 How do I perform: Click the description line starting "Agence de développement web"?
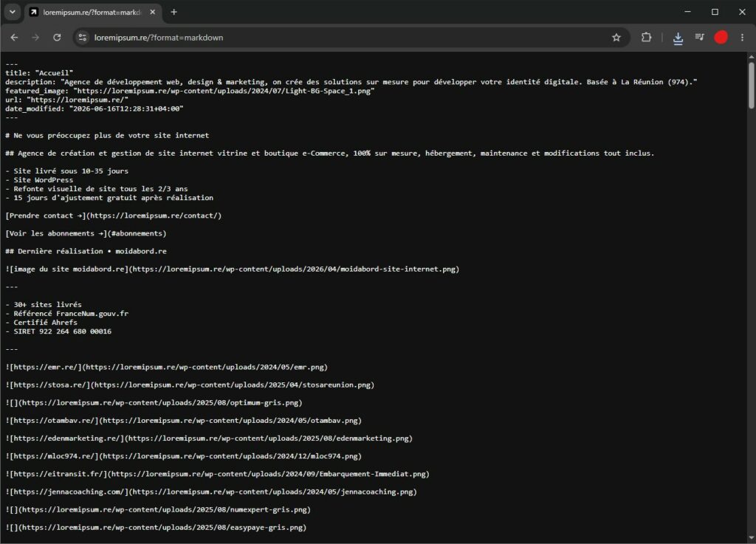pos(351,82)
